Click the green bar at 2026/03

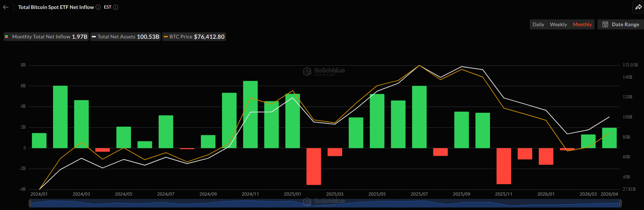click(x=588, y=141)
